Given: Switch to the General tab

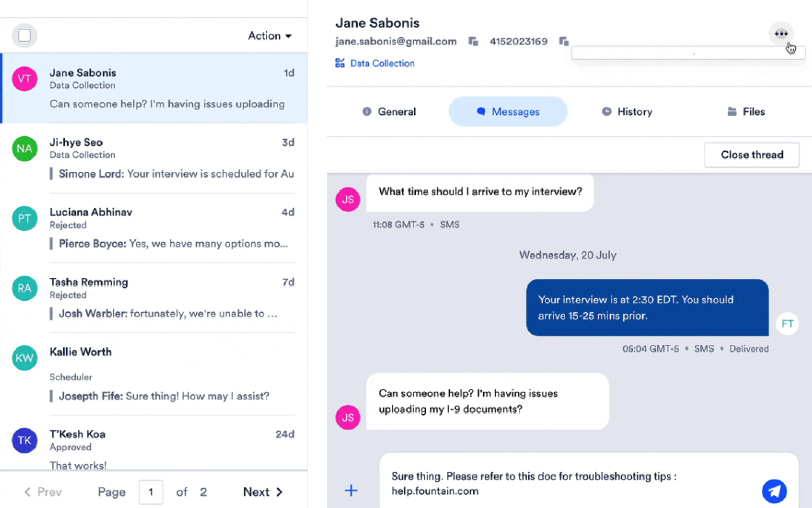Looking at the screenshot, I should click(x=389, y=112).
